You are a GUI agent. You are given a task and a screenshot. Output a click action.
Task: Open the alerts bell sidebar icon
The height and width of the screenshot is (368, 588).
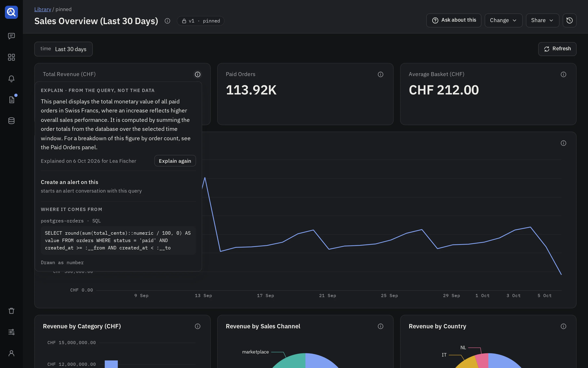click(x=11, y=79)
